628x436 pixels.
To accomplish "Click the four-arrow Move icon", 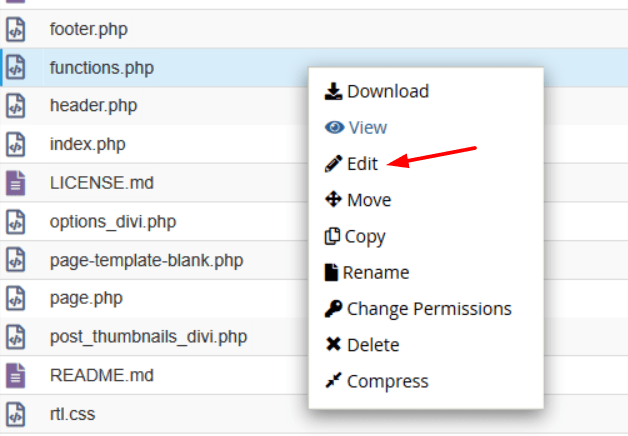I will 333,199.
